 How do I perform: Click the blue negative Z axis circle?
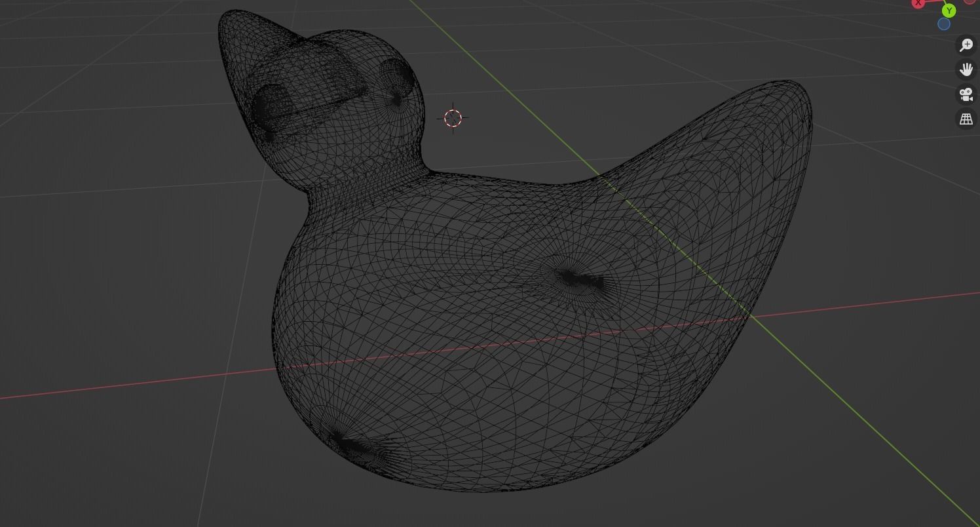[x=944, y=24]
